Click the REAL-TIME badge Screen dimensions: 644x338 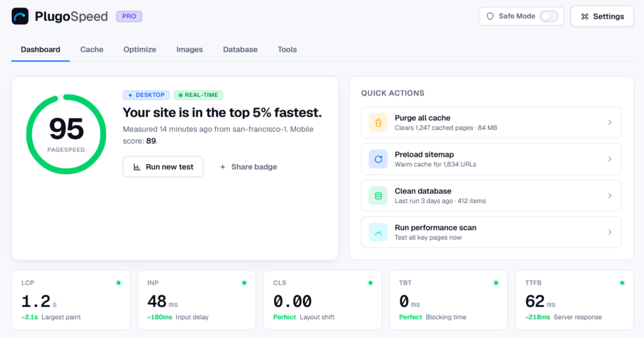[x=198, y=95]
